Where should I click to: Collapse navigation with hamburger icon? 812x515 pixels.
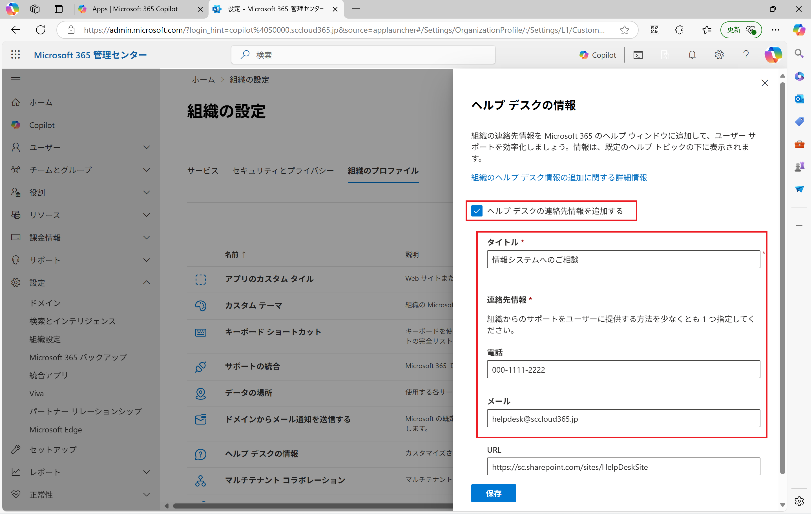coord(16,80)
